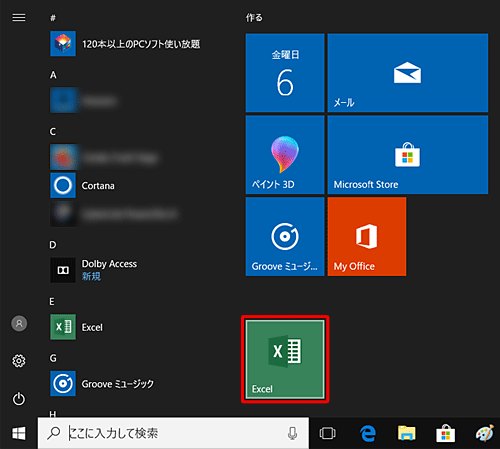The width and height of the screenshot is (500, 449).
Task: Open the blurred app under letter A
Action: [x=84, y=100]
